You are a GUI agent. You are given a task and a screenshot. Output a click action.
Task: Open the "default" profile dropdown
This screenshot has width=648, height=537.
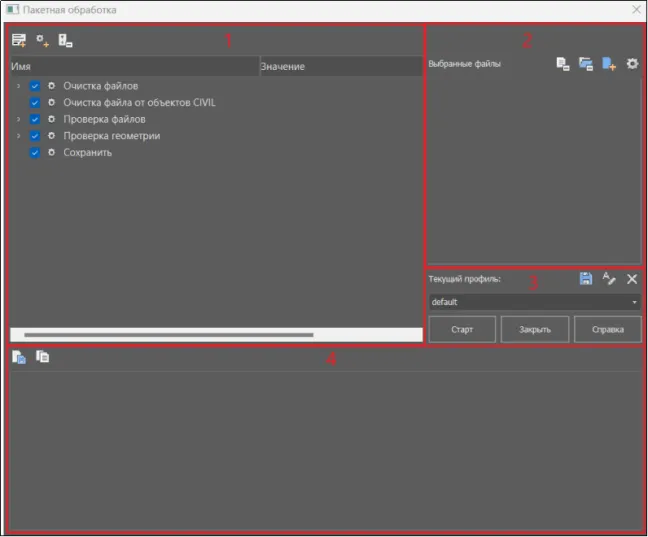[x=535, y=302]
